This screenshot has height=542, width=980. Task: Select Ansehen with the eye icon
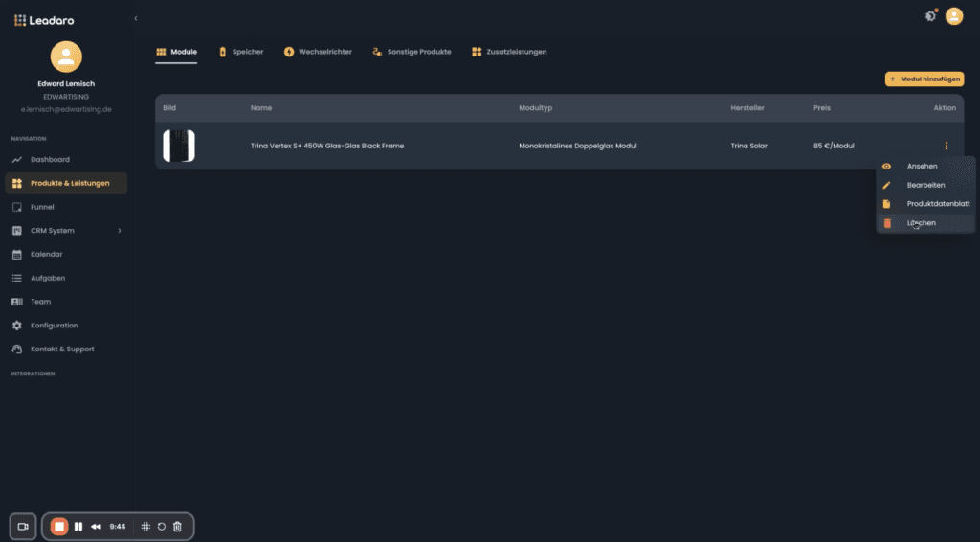(x=925, y=167)
